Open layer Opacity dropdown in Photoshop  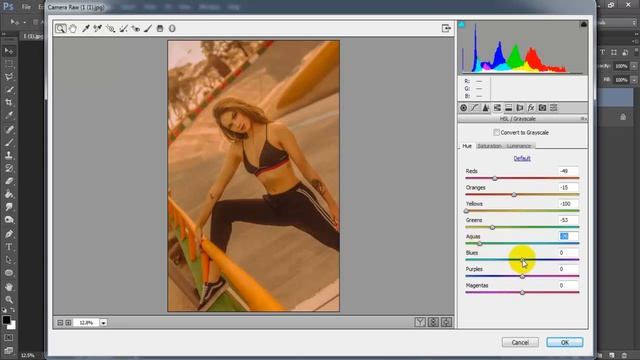[634, 66]
